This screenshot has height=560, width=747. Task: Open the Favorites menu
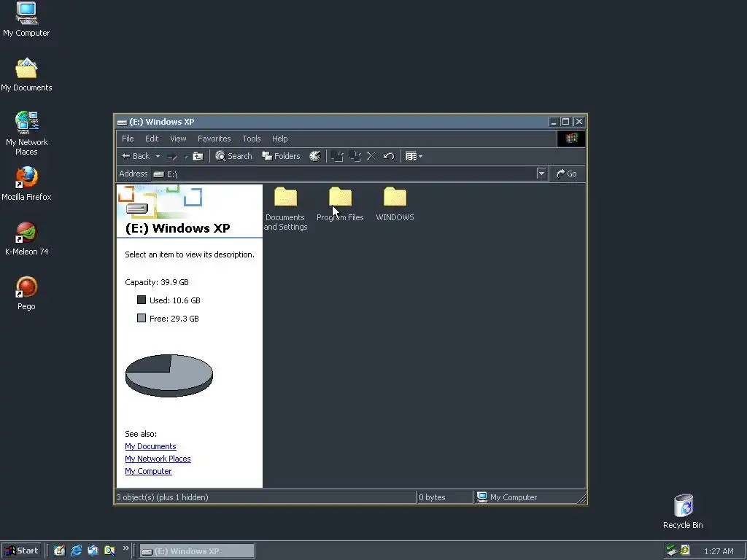[x=214, y=139]
